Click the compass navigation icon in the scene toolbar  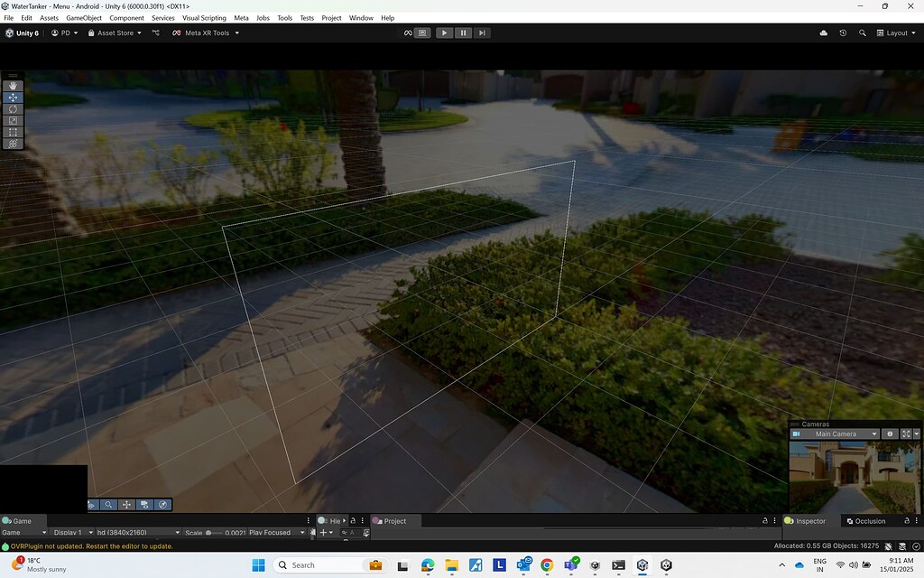coord(163,505)
